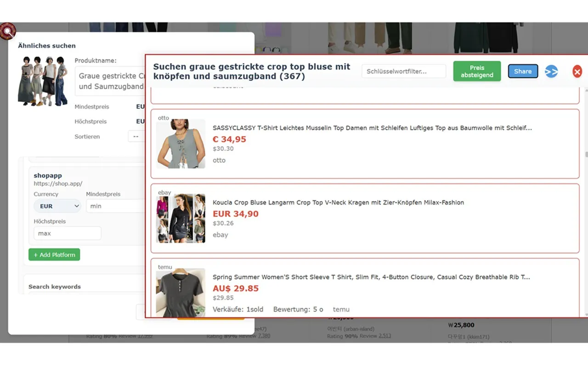The image size is (588, 368).
Task: Click the $30.30 converted price
Action: pyautogui.click(x=223, y=149)
